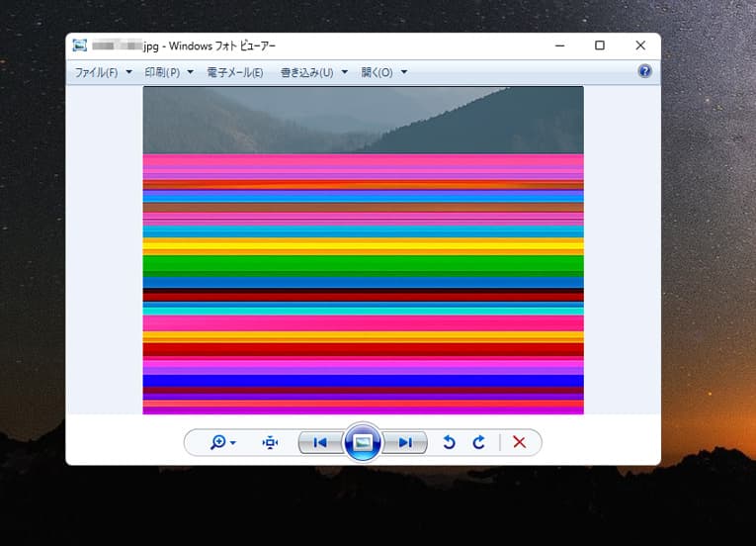Skip to the next photo
Viewport: 756px width, 546px height.
(405, 442)
